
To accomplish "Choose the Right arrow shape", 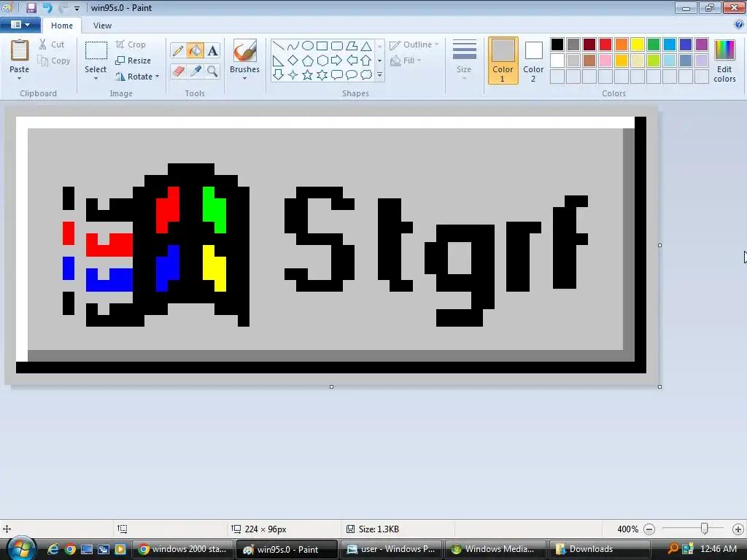I will [337, 61].
